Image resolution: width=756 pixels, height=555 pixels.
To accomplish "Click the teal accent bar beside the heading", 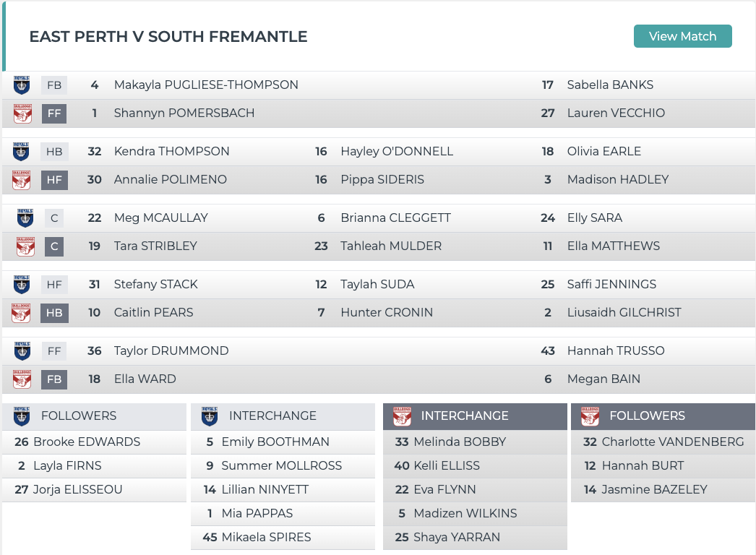I will pos(3,35).
